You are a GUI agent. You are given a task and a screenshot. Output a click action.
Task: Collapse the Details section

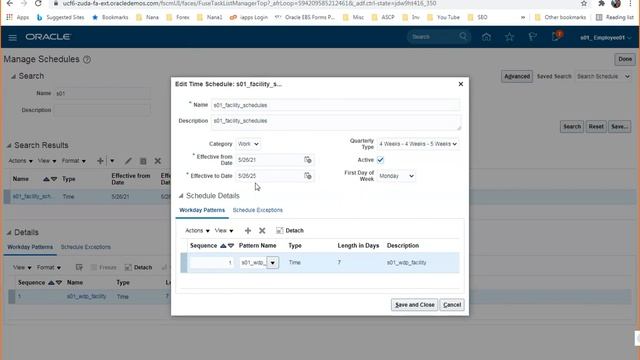[x=9, y=233]
